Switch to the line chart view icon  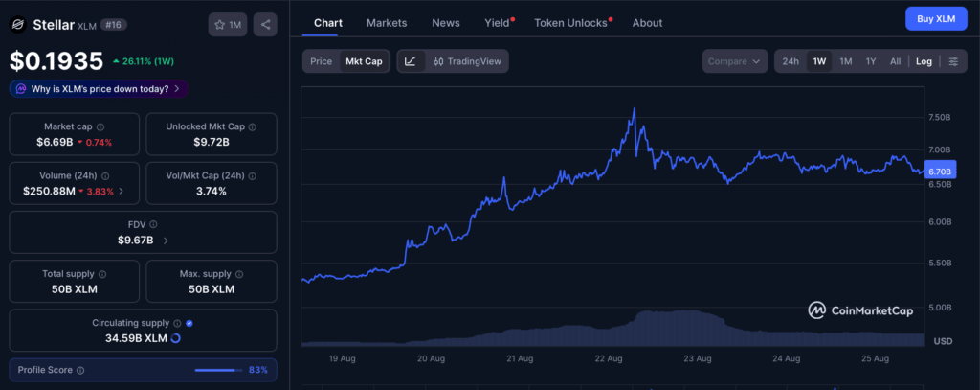point(411,61)
